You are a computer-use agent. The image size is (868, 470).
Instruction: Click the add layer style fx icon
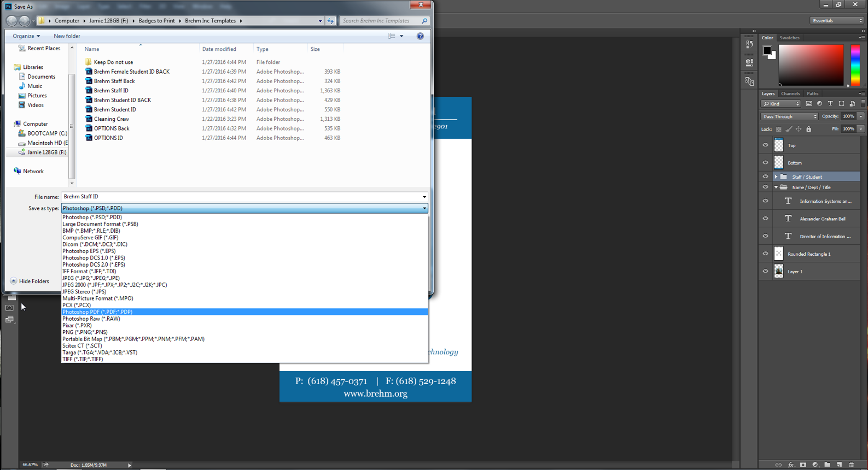point(791,465)
